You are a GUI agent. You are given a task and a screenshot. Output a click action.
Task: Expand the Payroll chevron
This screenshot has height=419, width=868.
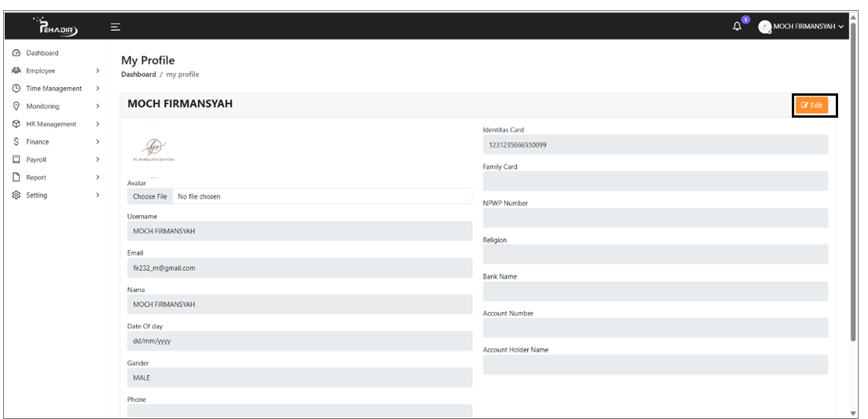click(97, 160)
